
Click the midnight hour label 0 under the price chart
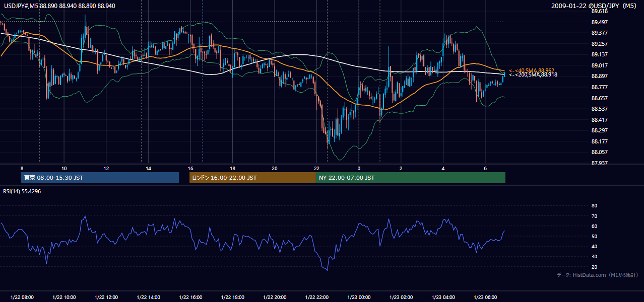[x=359, y=168]
